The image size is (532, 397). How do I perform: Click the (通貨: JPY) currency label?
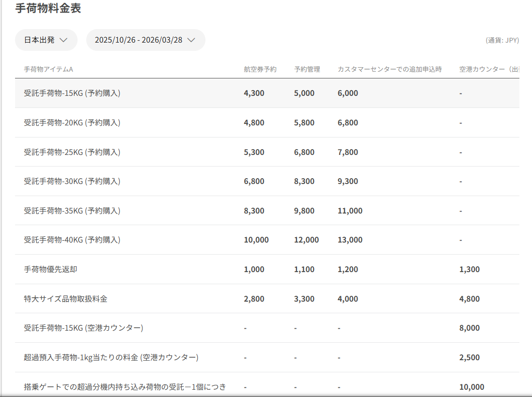(x=502, y=40)
